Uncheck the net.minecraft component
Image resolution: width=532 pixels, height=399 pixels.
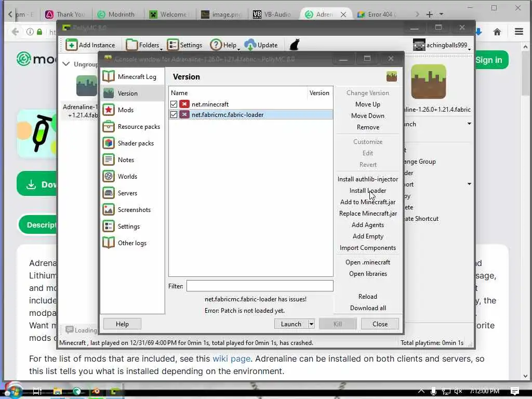[x=174, y=104]
